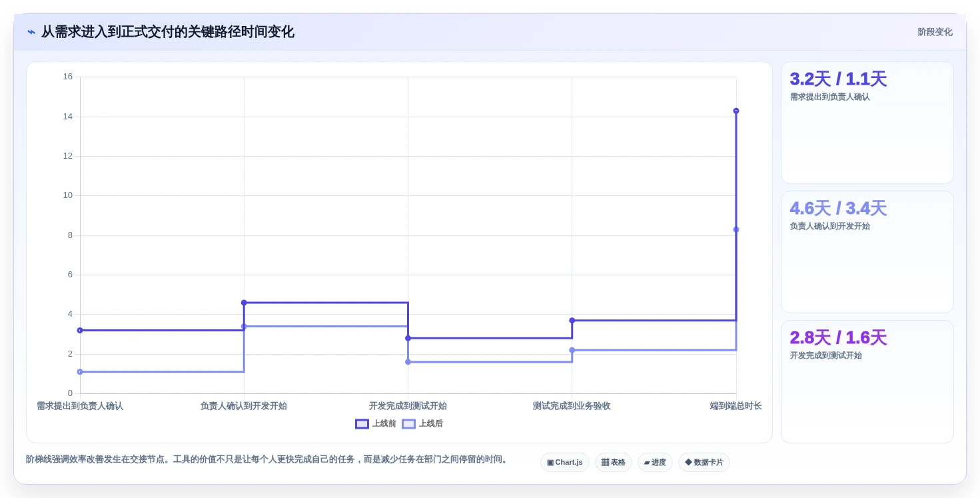This screenshot has width=980, height=498.
Task: Click the 上线后 data point at 端到端总时长
Action: click(736, 229)
